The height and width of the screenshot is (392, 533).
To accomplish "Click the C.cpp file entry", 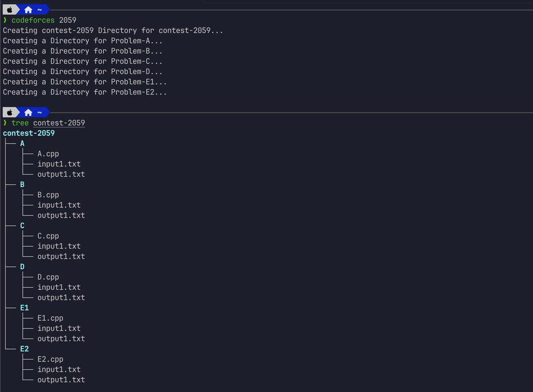I will [x=48, y=236].
